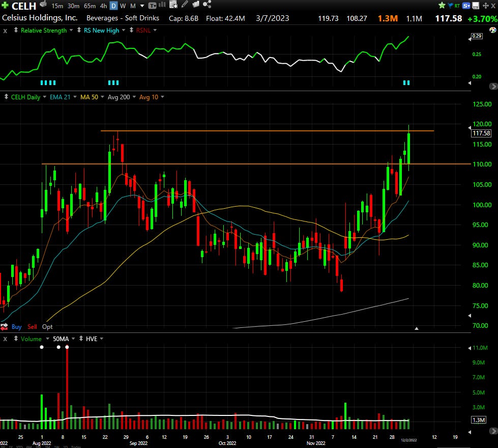
Task: Open RS New High indicator dropdown
Action: click(x=123, y=30)
